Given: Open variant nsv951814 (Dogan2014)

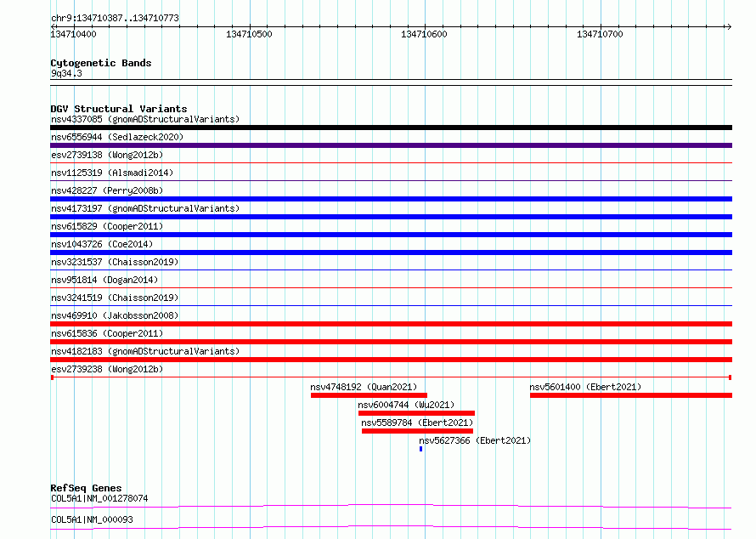Looking at the screenshot, I should [104, 280].
